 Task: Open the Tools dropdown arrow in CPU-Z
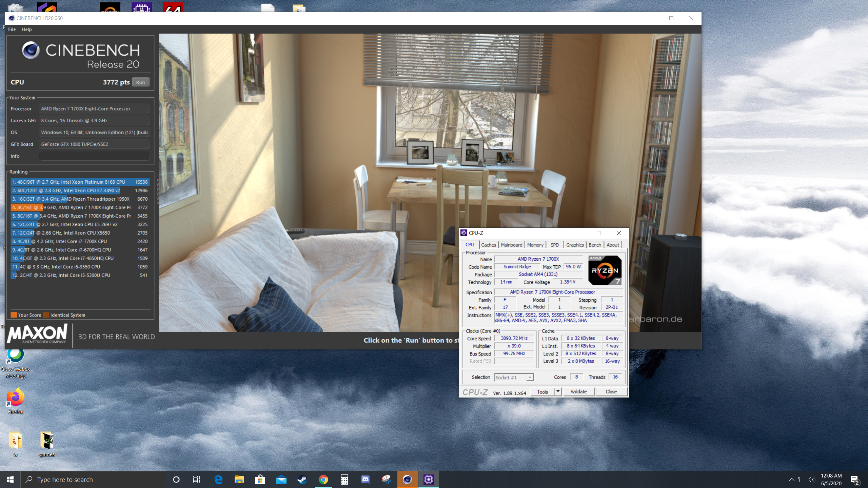[x=558, y=392]
